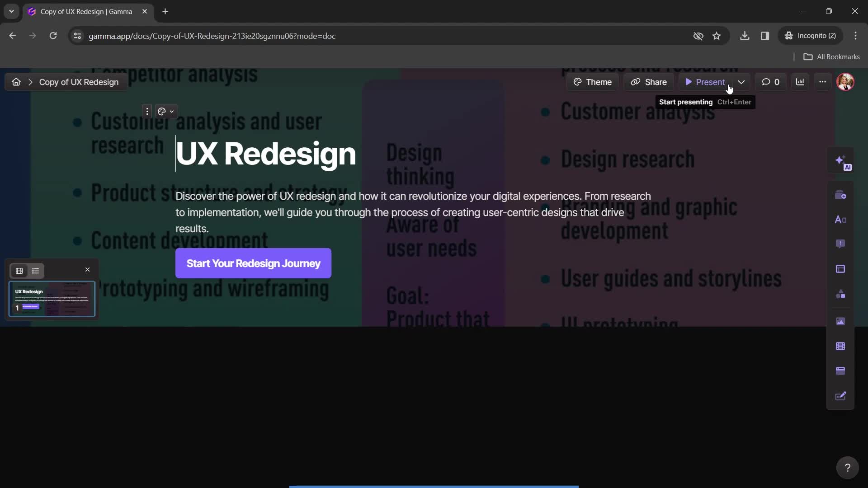Viewport: 868px width, 488px height.
Task: Click the Analytics icon in toolbar
Action: (800, 82)
